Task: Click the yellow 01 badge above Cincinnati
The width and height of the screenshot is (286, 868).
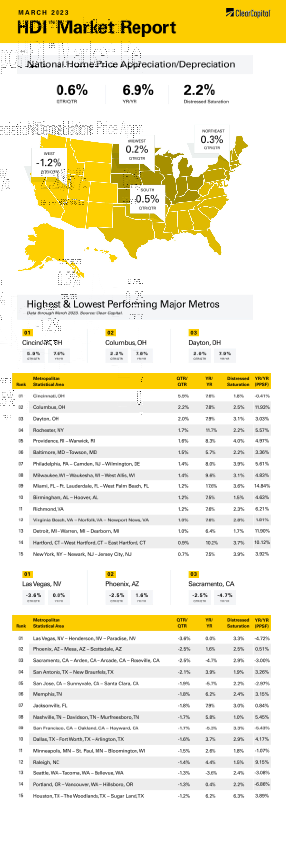Action: point(27,333)
